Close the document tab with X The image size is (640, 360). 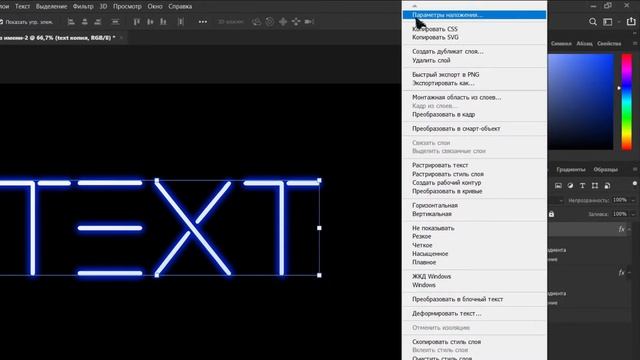121,38
